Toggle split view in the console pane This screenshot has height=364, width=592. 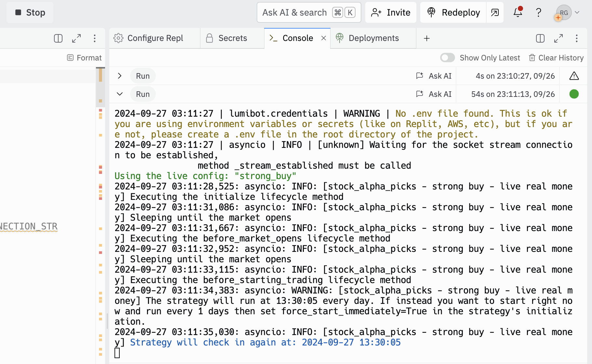(x=540, y=38)
